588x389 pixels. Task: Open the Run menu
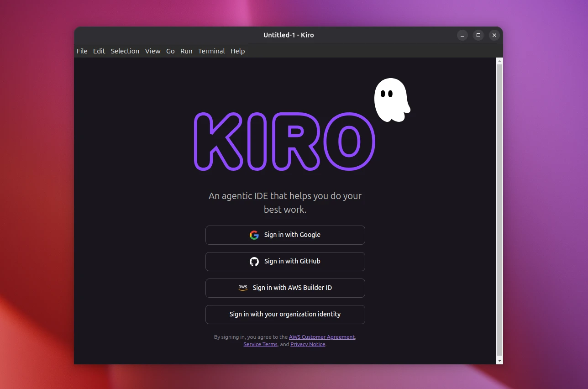click(186, 51)
